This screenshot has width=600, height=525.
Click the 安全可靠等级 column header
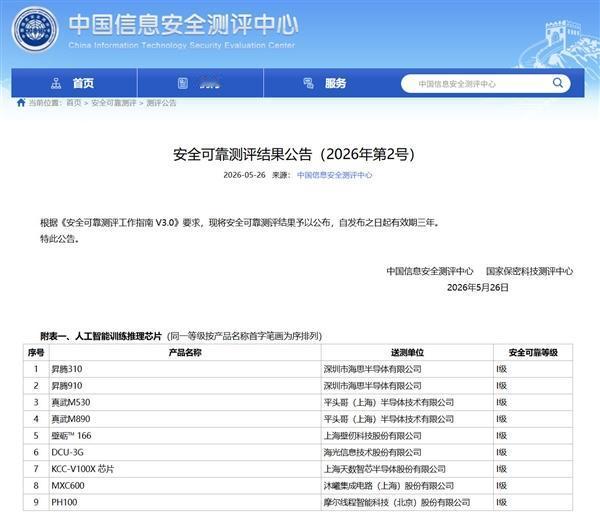point(533,352)
